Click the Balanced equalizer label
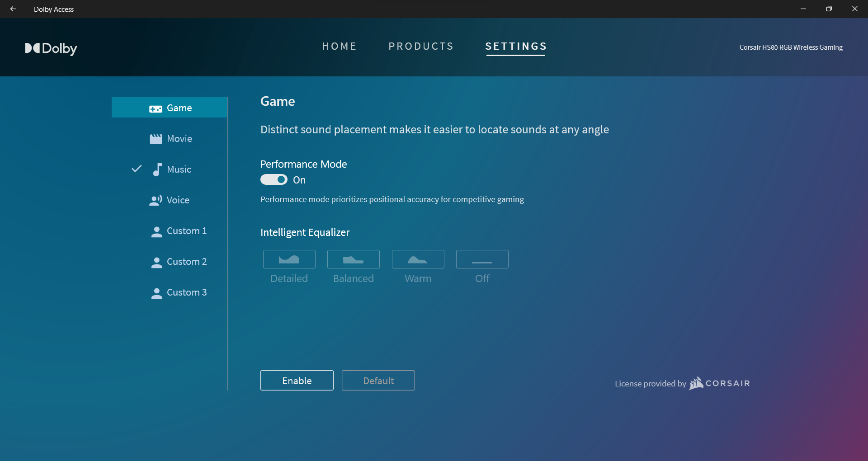 [354, 278]
